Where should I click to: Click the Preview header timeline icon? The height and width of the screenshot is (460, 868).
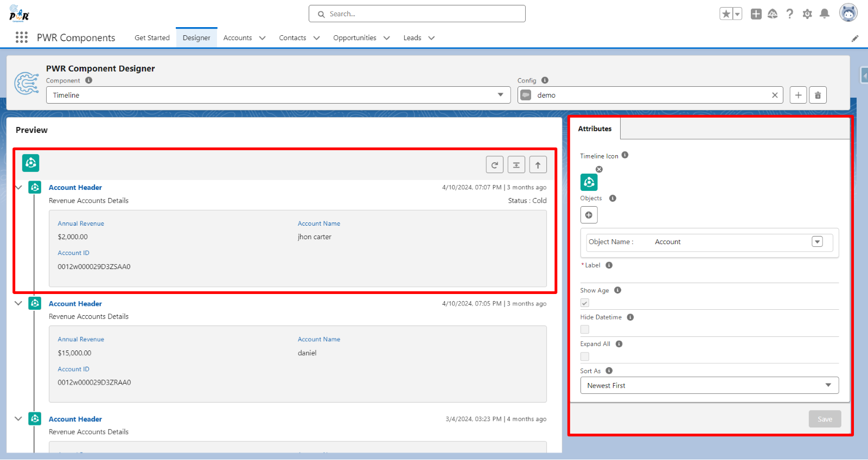coord(31,163)
